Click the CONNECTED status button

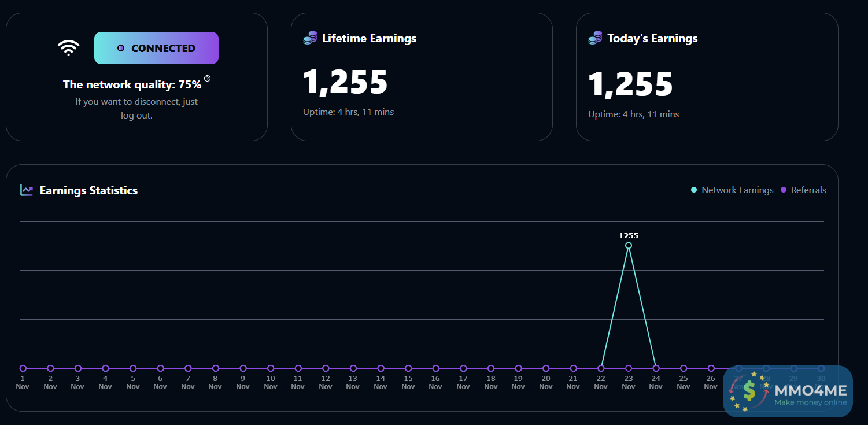pos(156,48)
